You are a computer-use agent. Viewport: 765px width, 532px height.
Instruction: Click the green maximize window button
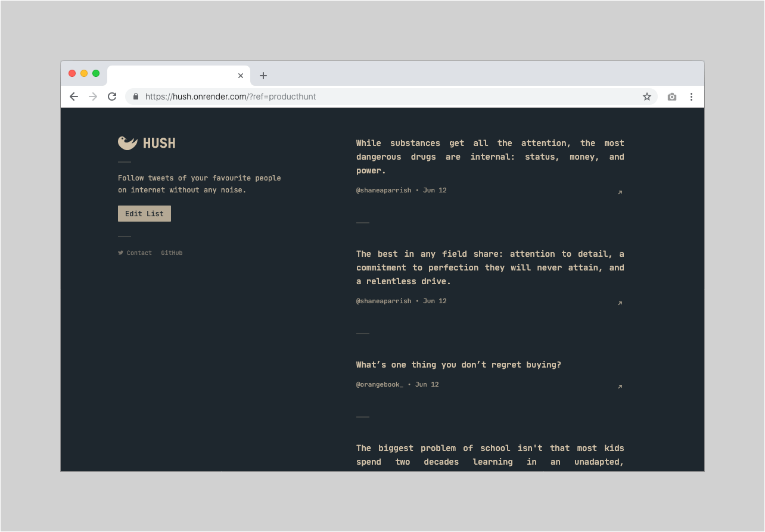tap(96, 73)
